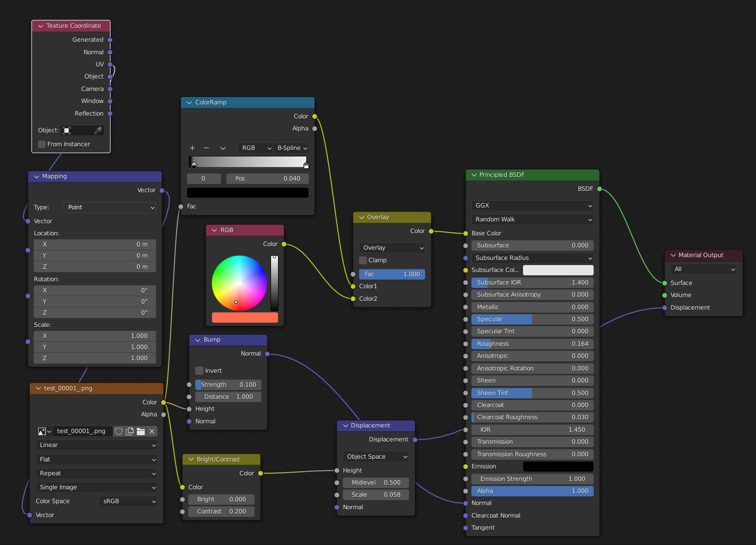
Task: Click the Roughness value field
Action: [532, 344]
